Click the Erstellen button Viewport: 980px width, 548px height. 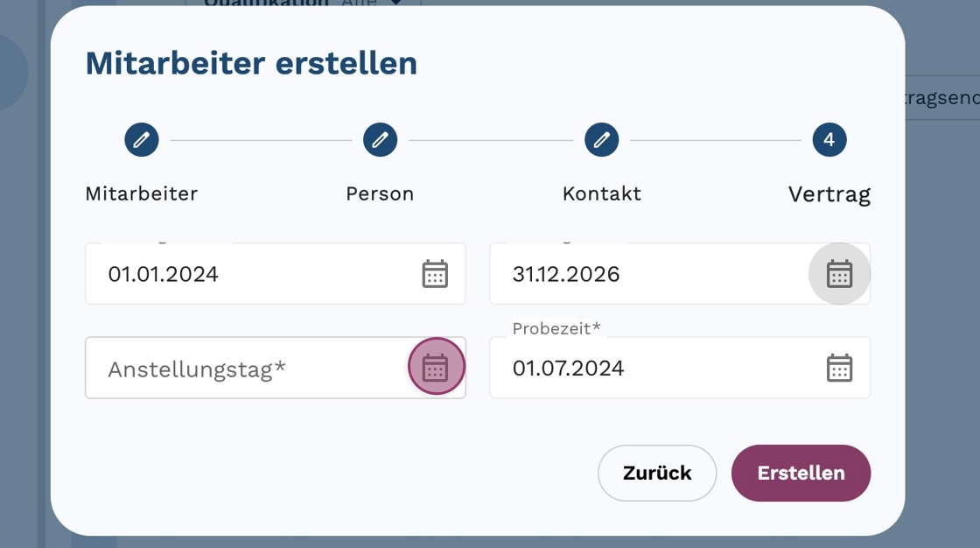click(x=801, y=474)
